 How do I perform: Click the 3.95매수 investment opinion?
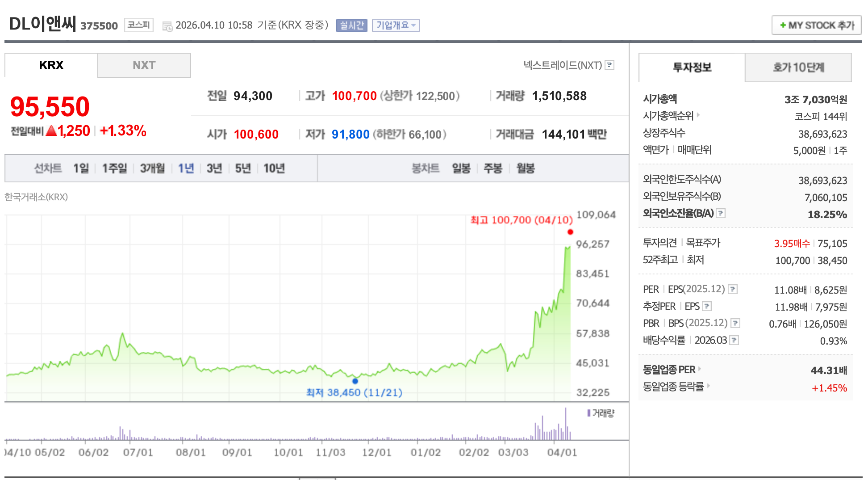click(792, 244)
